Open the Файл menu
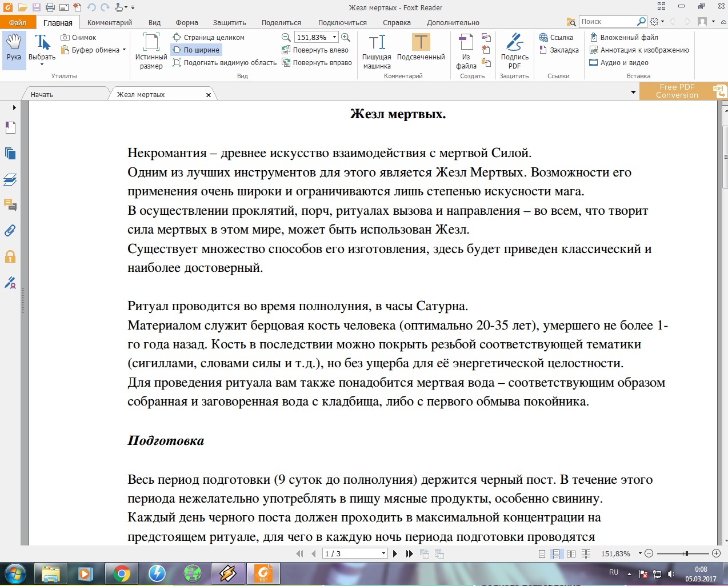The image size is (728, 586). [18, 22]
